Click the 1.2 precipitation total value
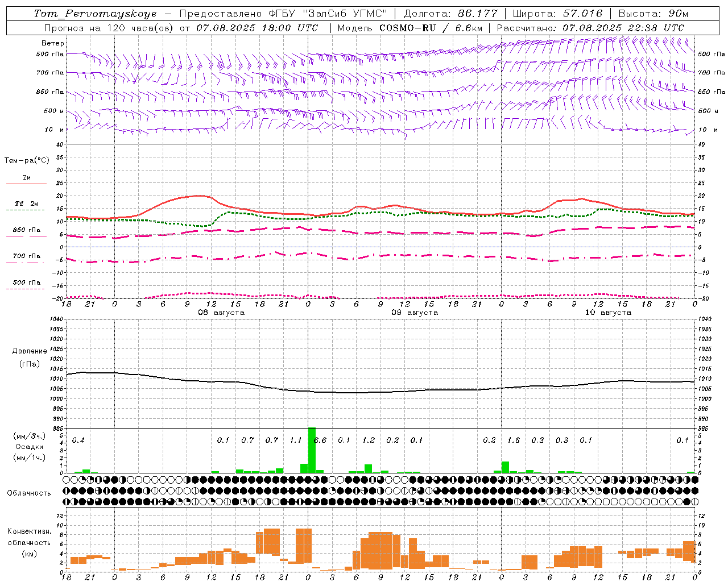The height and width of the screenshot is (582, 728). click(x=369, y=440)
